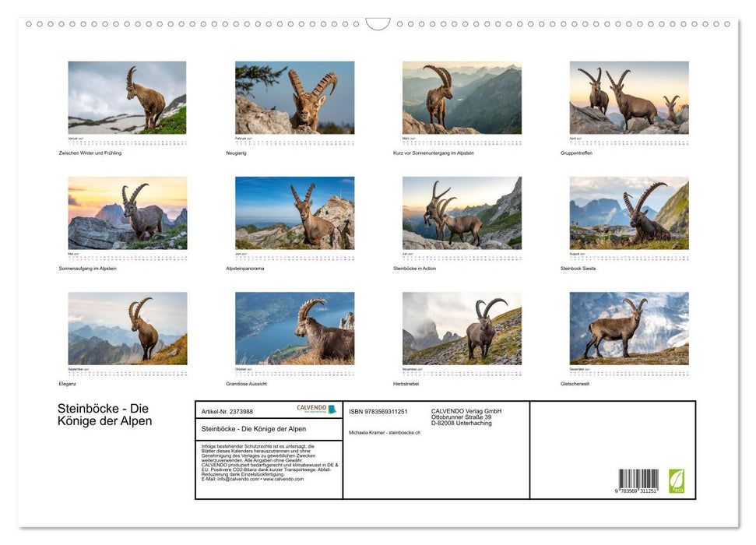Click the January mini calendar strip
The width and height of the screenshot is (756, 545).
coord(127,142)
